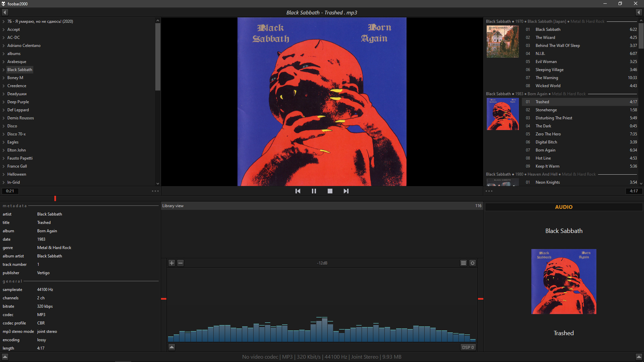Pause the current playback

pos(314,191)
